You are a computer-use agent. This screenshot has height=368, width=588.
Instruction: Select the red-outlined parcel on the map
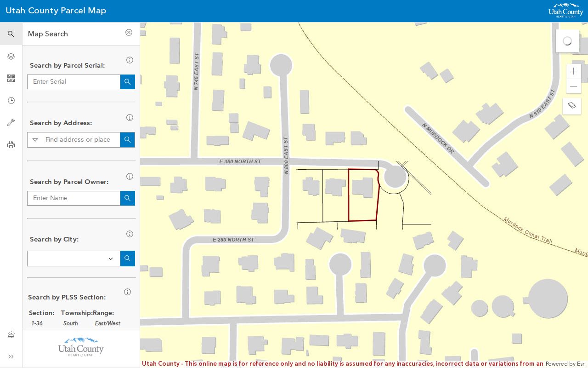[363, 195]
